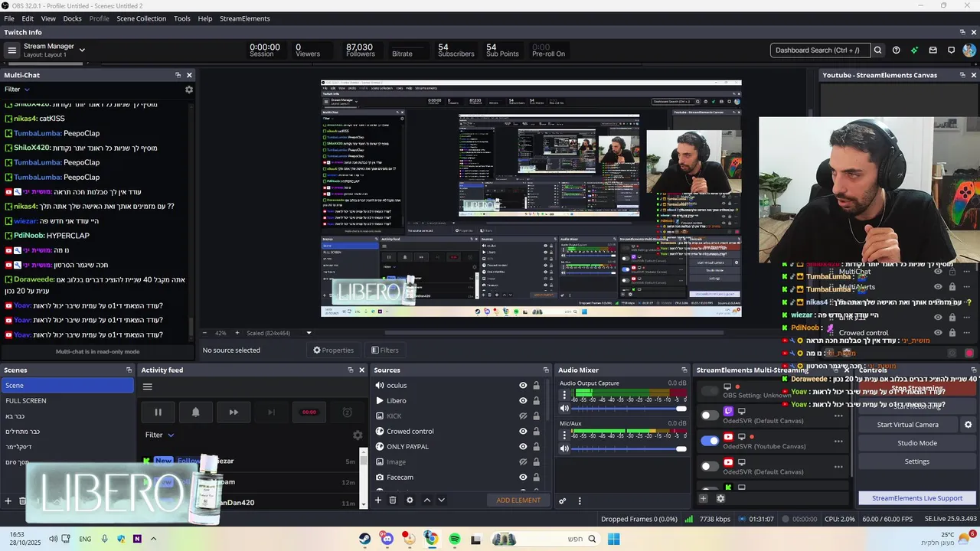Image resolution: width=980 pixels, height=551 pixels.
Task: Open options for OdedSVR Youtube Canvas
Action: click(838, 442)
